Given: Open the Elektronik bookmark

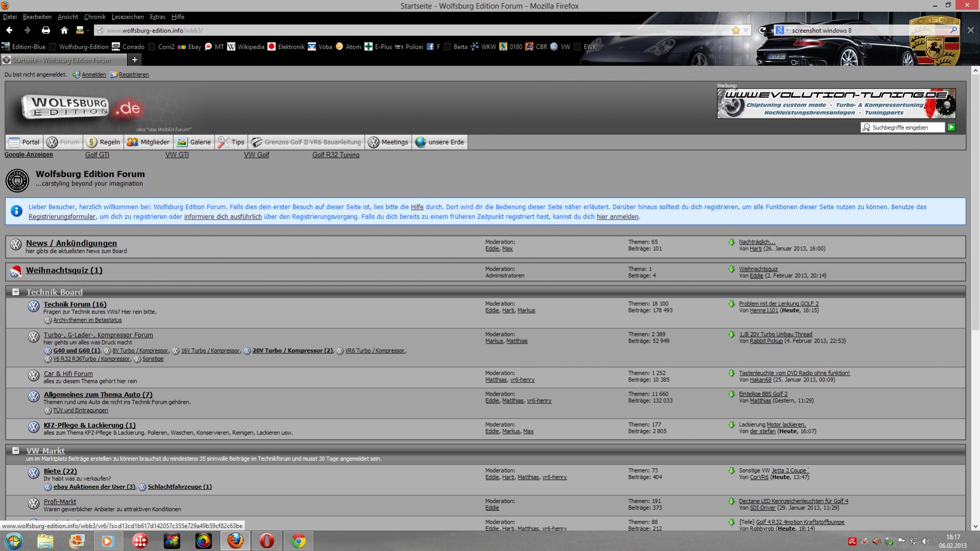Looking at the screenshot, I should 286,46.
